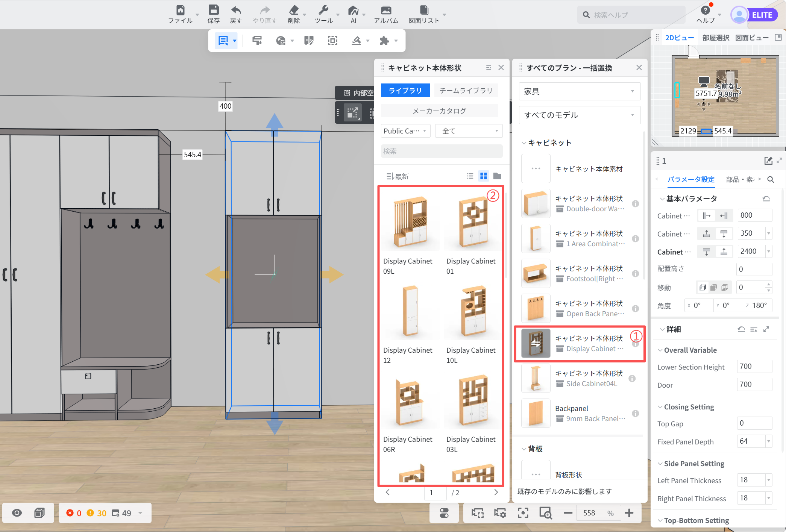Open the errors and warnings dropdown
The image size is (786, 532).
(x=140, y=513)
